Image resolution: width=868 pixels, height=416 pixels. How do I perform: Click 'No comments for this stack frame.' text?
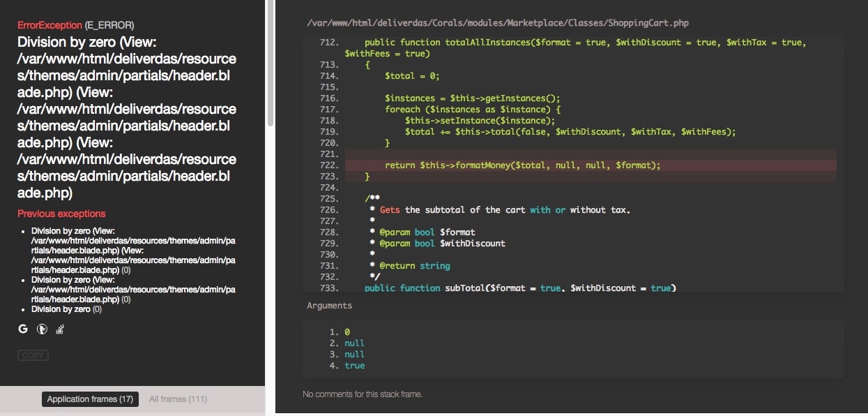tap(363, 394)
